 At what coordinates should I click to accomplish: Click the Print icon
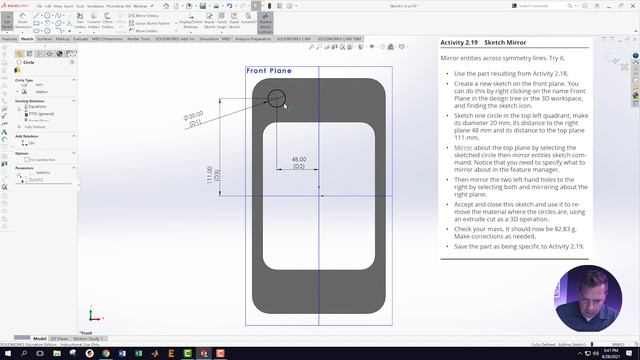[216, 6]
